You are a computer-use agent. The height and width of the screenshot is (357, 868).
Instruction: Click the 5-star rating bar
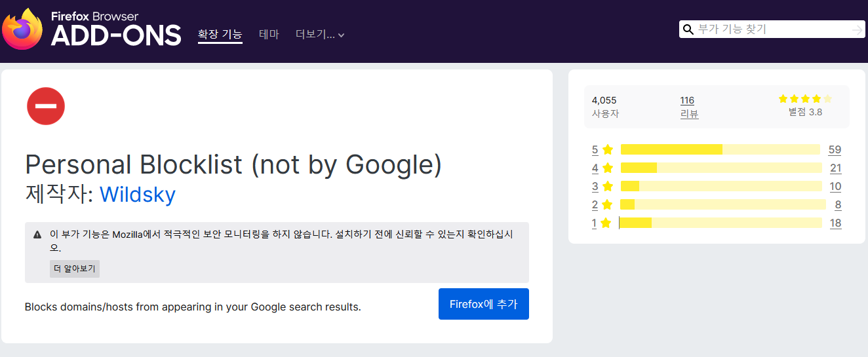point(720,149)
